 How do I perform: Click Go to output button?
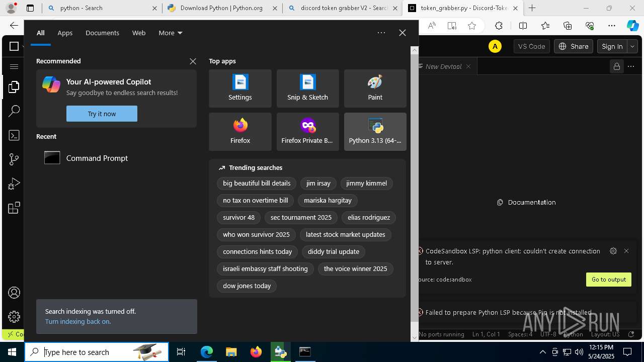pos(609,280)
